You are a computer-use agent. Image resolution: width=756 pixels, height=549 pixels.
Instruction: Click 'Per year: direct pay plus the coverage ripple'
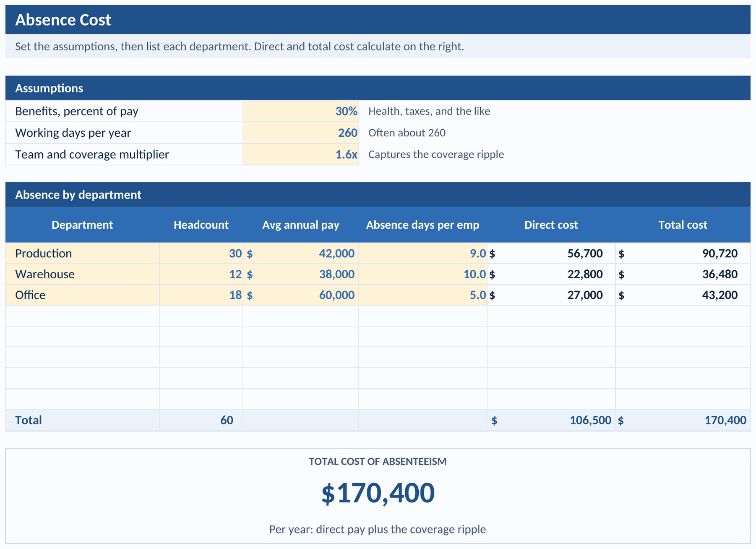pyautogui.click(x=378, y=529)
